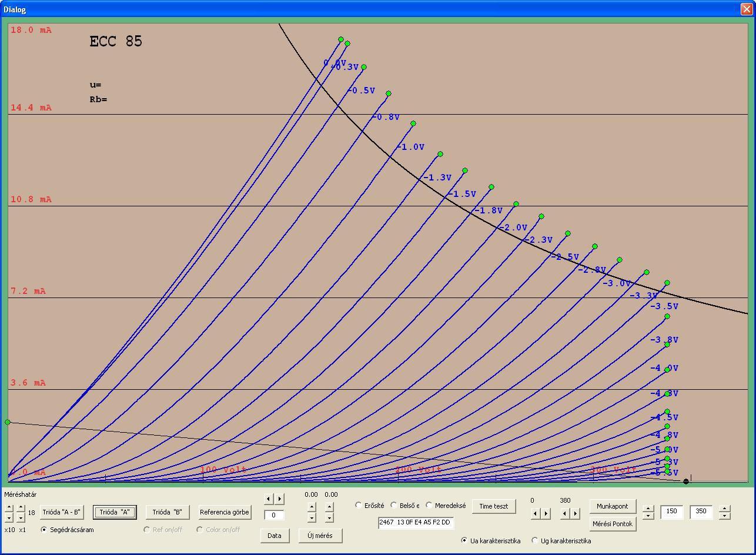Image resolution: width=756 pixels, height=555 pixels.
Task: Click down arrow under the right 0.00 value
Action: click(x=329, y=517)
